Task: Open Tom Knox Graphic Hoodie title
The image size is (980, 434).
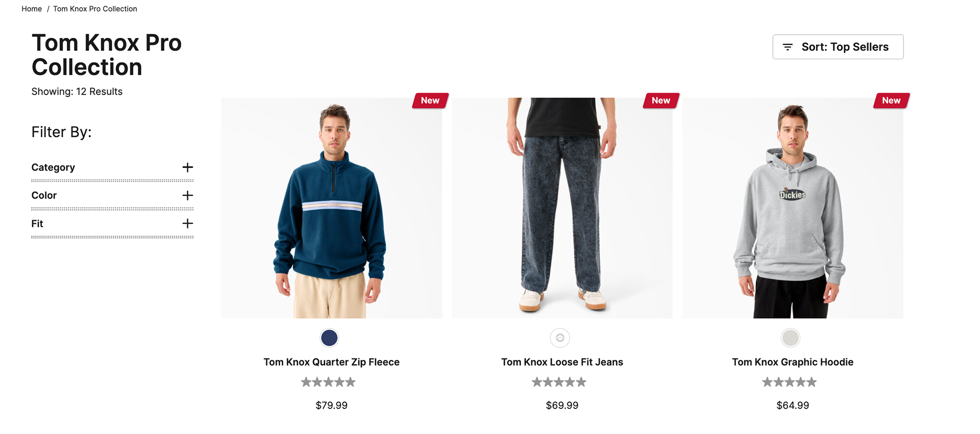Action: (793, 362)
